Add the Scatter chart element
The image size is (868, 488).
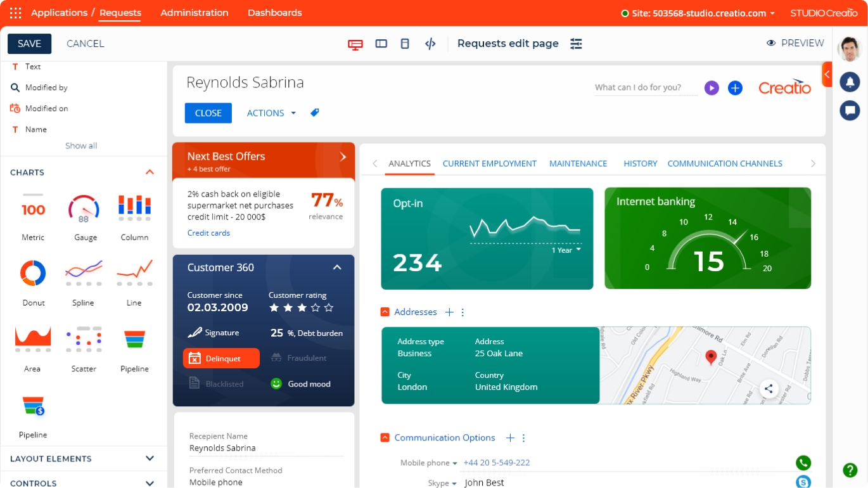tap(84, 349)
